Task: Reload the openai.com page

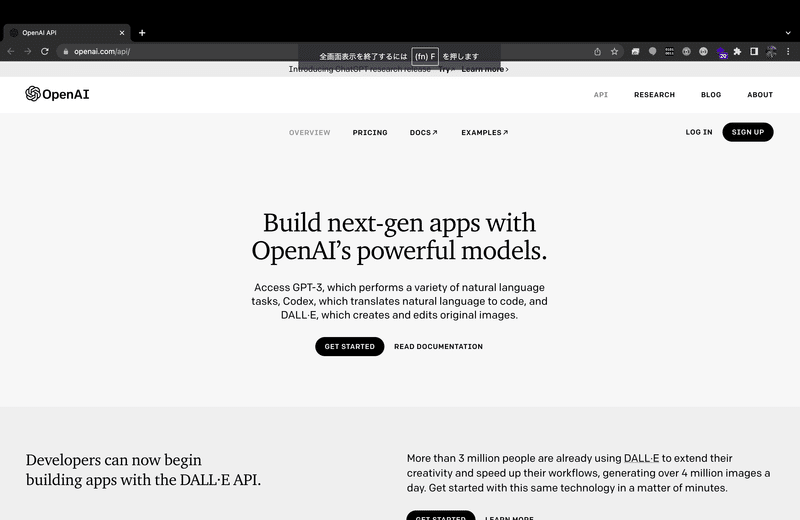Action: tap(45, 52)
